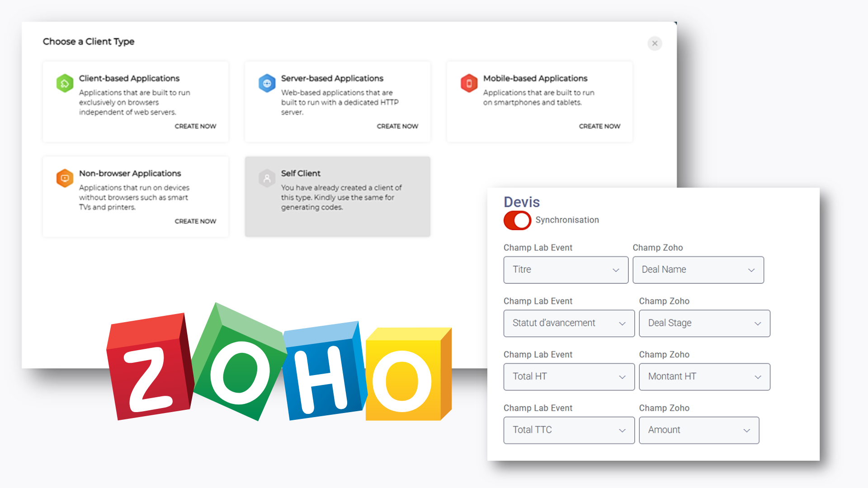Click CREATE NOW under Server-based Applications
Viewport: 868px width, 488px height.
coord(397,126)
